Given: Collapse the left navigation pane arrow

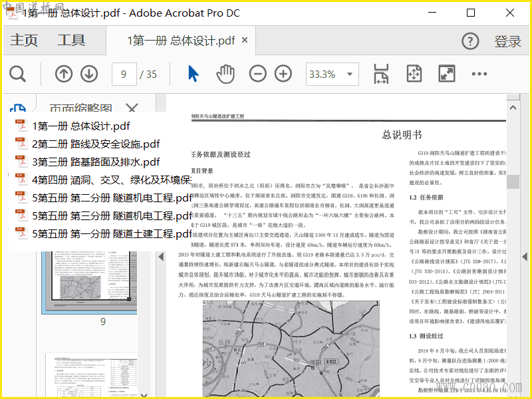Looking at the screenshot, I should pos(160,257).
